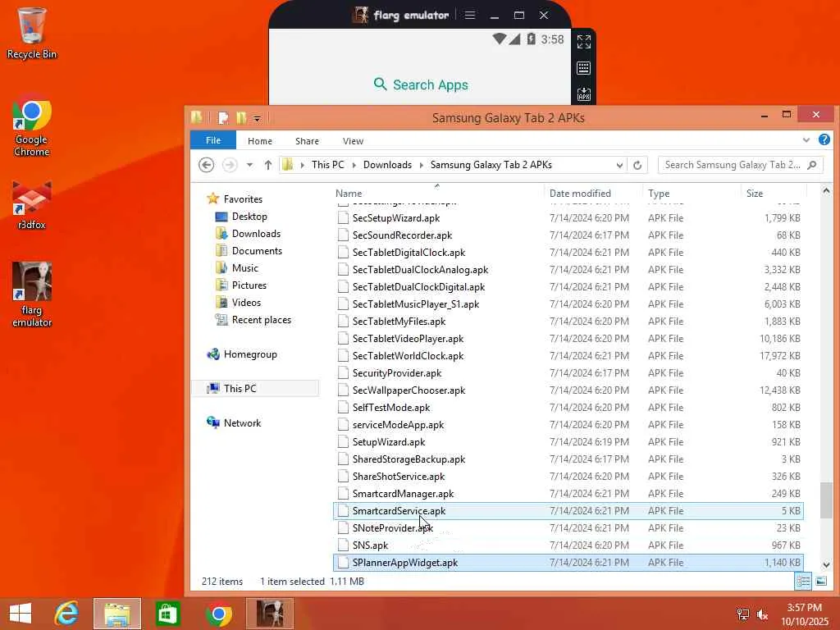Viewport: 840px width, 630px height.
Task: Select Recent places in sidebar
Action: pos(262,320)
